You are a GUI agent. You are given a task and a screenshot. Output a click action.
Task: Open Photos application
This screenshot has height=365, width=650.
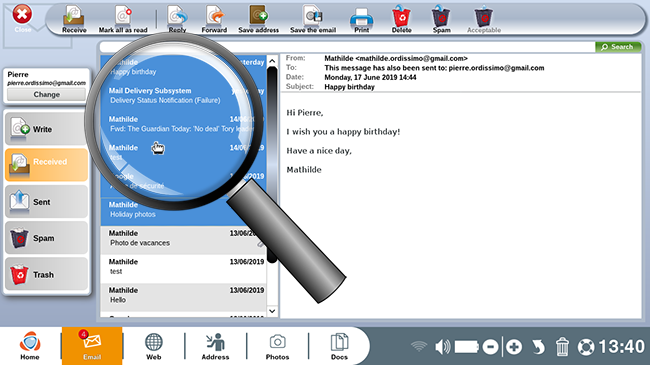coord(277,346)
